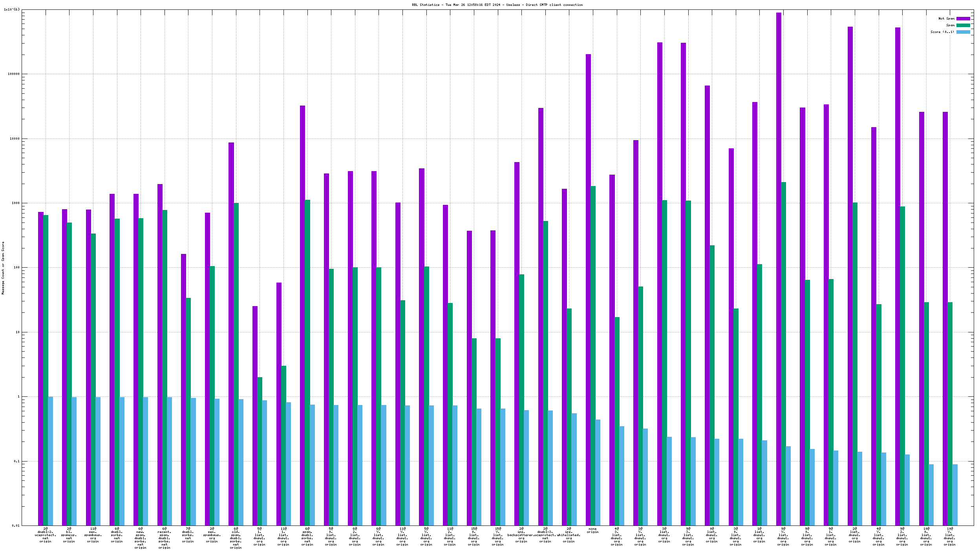Click the 'Score (0..1)' legend text
Viewport: 980px width, 551px height.
pyautogui.click(x=942, y=32)
